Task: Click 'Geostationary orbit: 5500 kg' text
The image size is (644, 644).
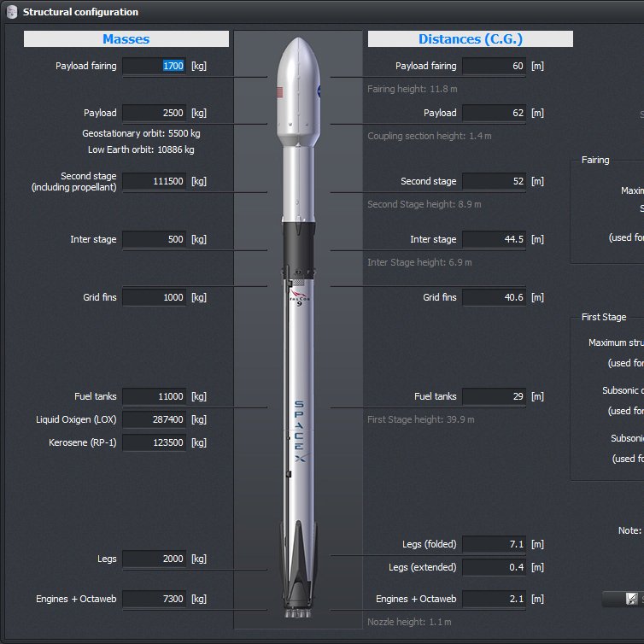Action: coord(141,133)
